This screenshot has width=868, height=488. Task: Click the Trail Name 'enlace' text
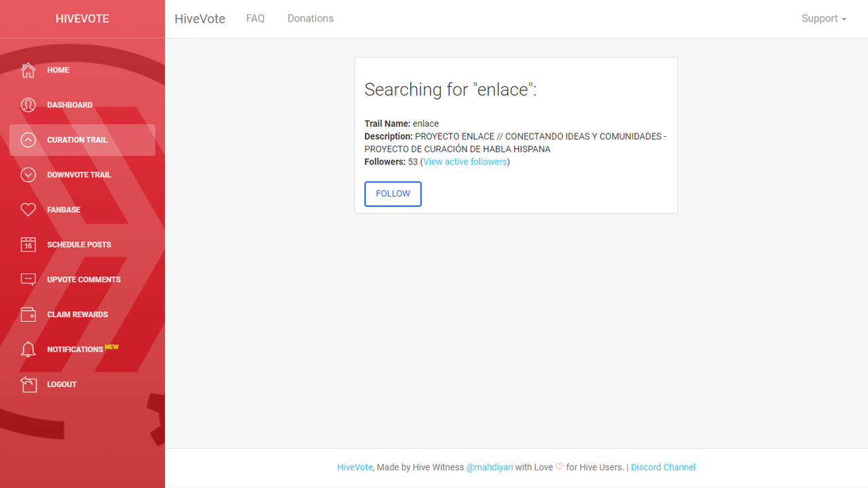(x=426, y=124)
